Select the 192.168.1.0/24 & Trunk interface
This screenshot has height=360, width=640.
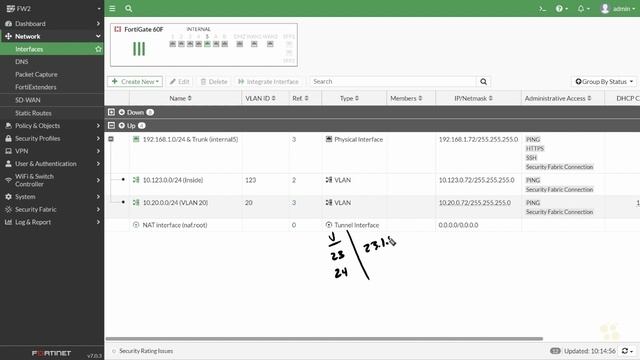click(x=190, y=139)
